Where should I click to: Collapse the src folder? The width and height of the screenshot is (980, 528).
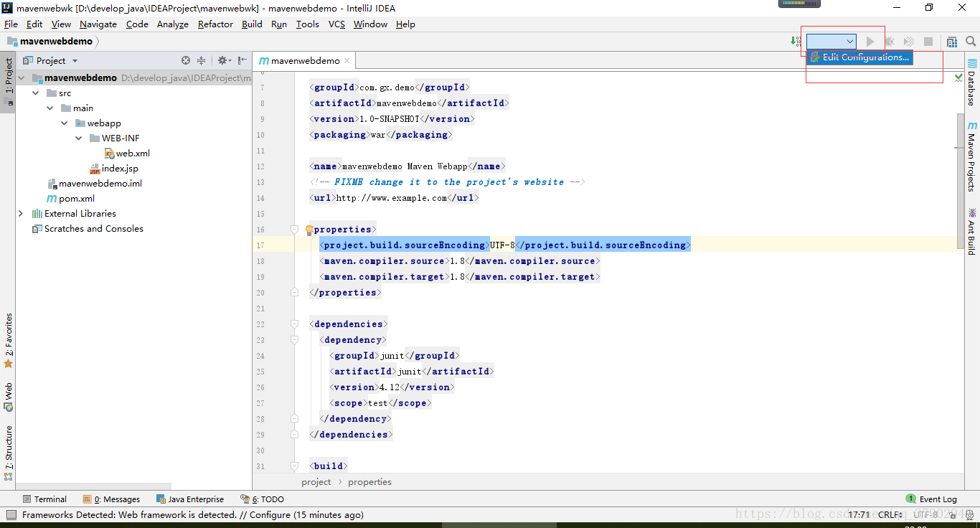coord(35,93)
